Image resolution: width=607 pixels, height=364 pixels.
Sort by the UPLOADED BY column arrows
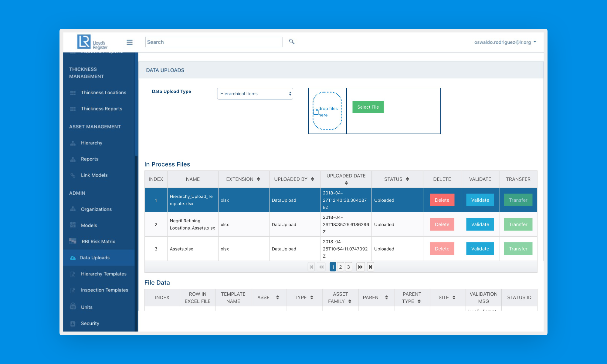313,179
